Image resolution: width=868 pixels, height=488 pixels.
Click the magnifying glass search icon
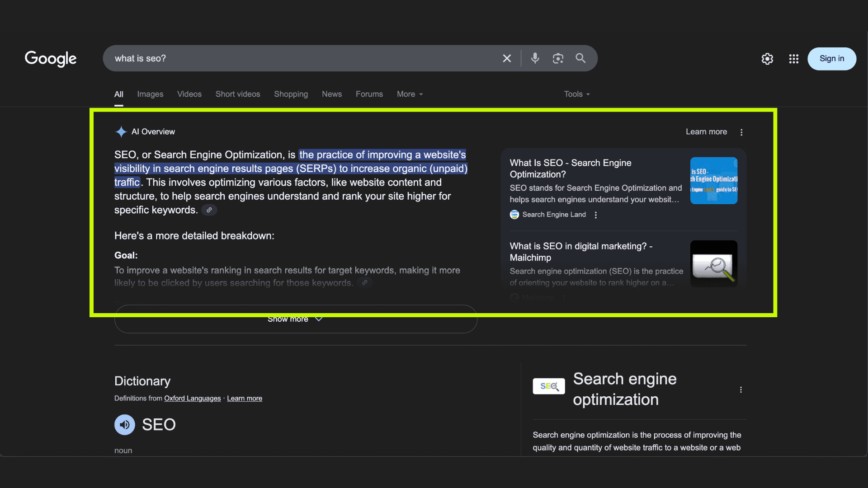point(580,58)
